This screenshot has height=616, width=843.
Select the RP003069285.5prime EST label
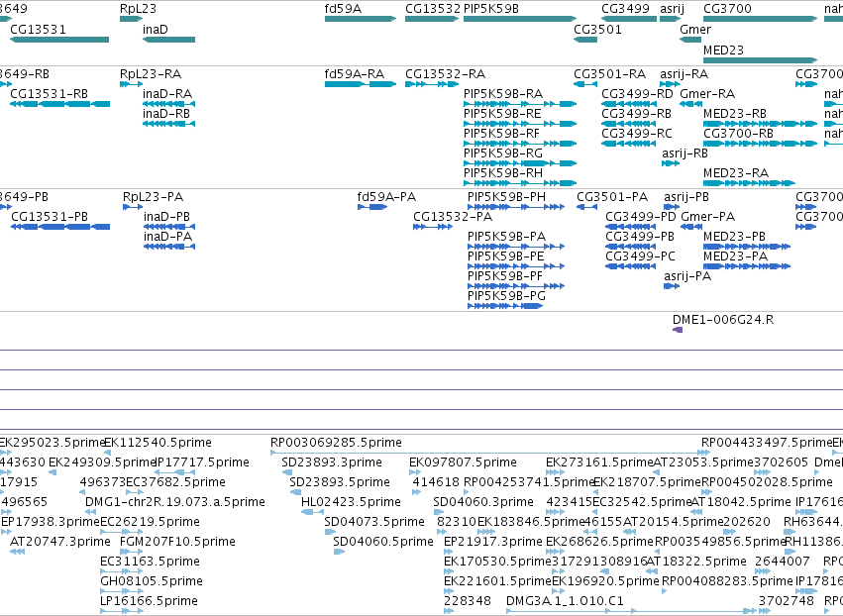(336, 443)
